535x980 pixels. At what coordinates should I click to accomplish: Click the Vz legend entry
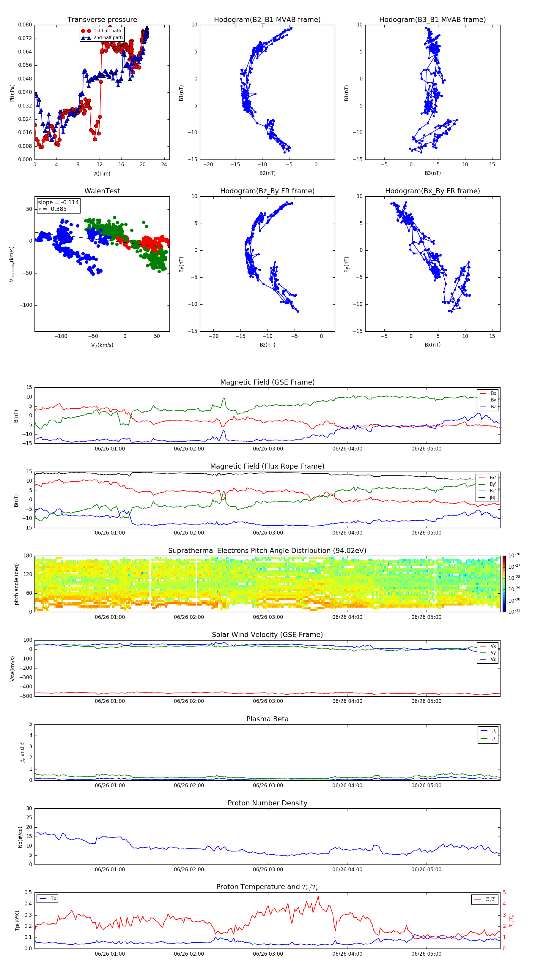point(488,659)
